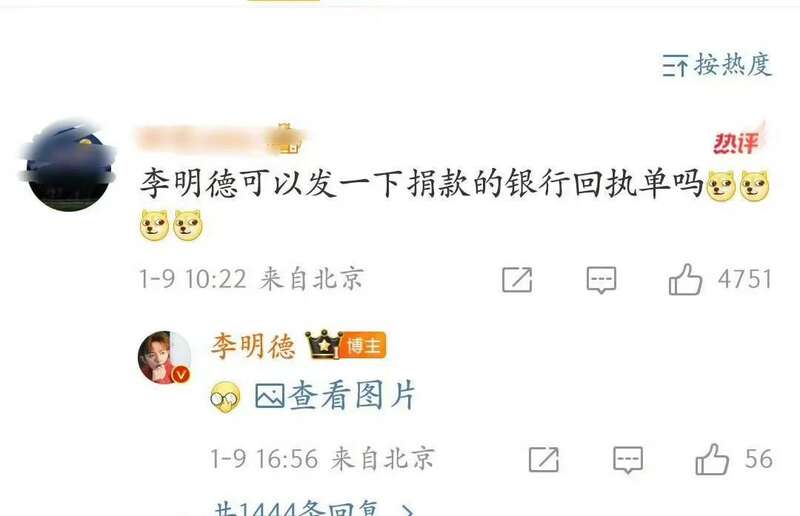Screen dimensions: 800x516
Task: Open blurred commenter's profile avatar
Action: [x=69, y=165]
